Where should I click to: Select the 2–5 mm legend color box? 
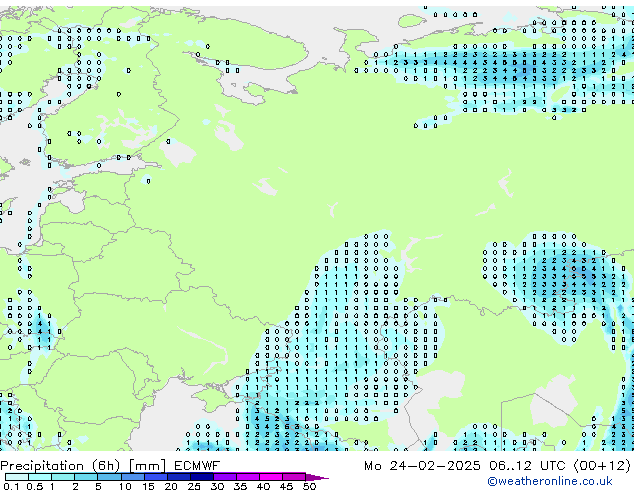click(86, 477)
